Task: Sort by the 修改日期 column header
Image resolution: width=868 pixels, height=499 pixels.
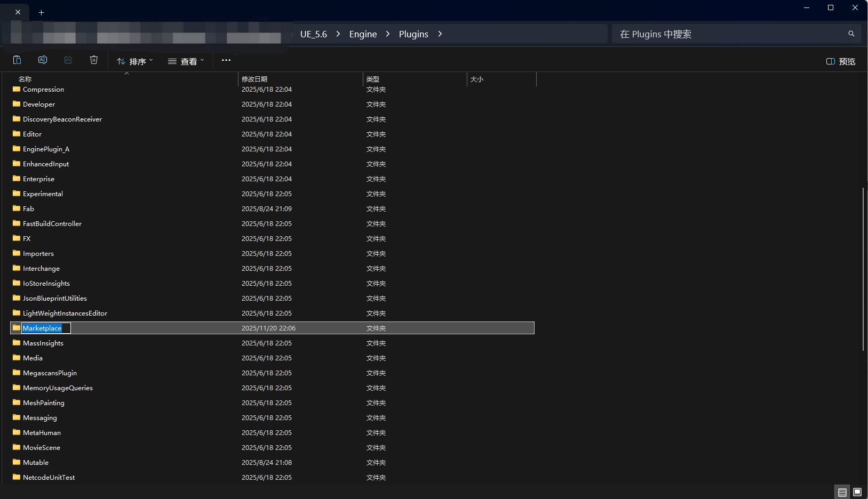Action: [254, 79]
